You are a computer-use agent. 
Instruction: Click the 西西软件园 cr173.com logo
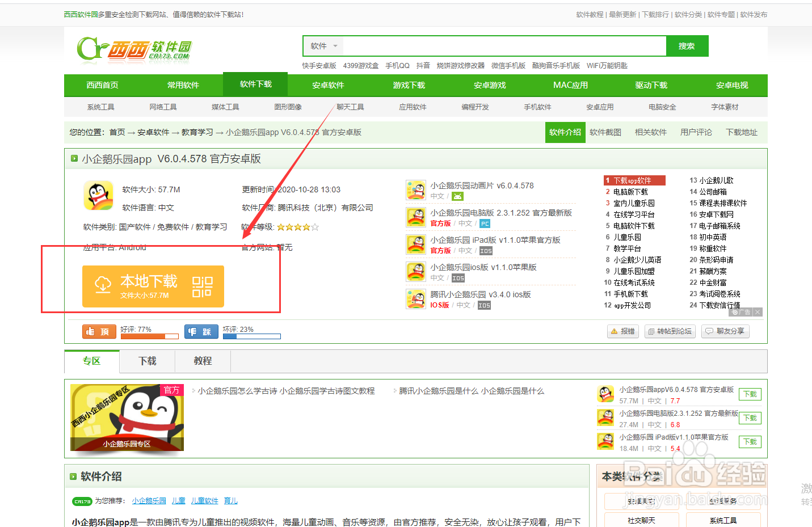134,49
